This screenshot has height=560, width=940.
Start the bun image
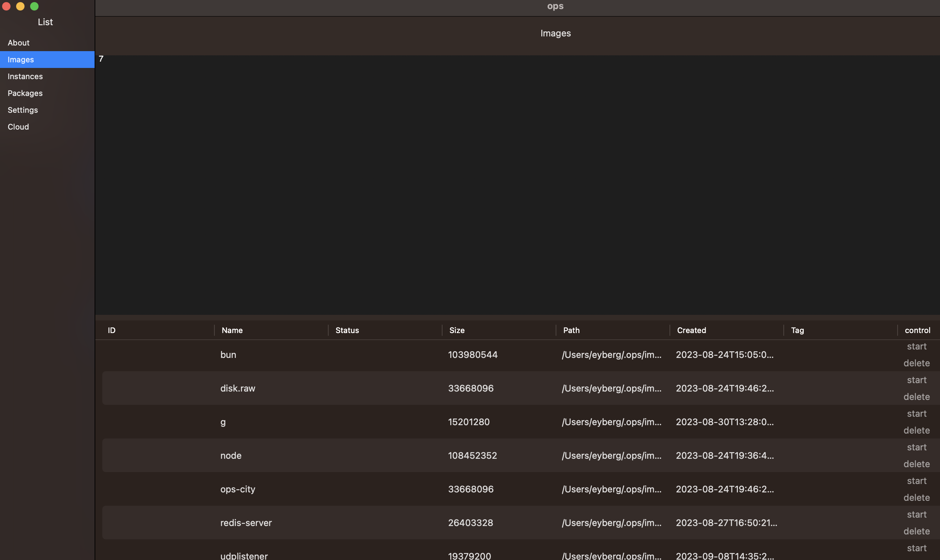coord(917,346)
